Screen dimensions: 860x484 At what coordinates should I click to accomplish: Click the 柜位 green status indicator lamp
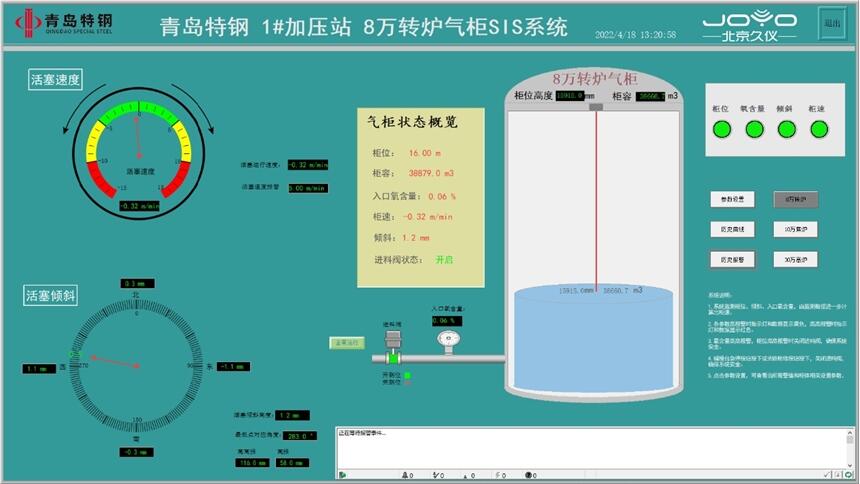721,129
